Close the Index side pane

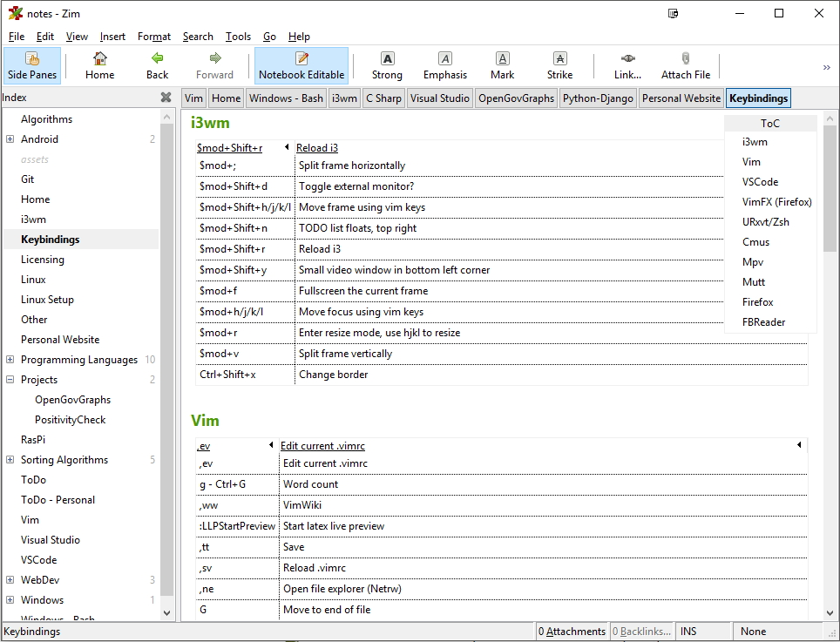pos(166,98)
